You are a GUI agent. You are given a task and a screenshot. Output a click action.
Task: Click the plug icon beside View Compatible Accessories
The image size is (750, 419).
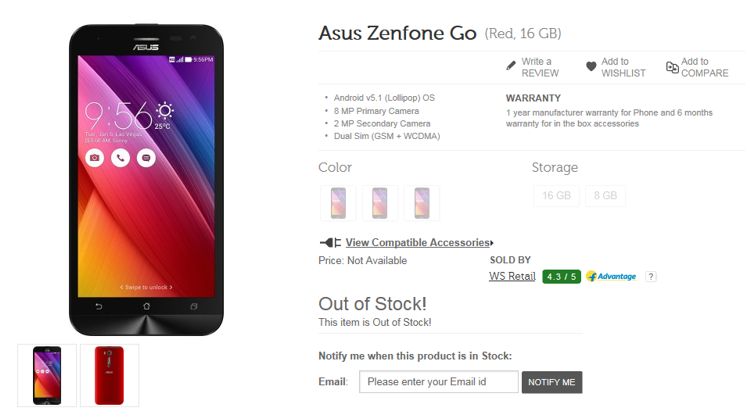[330, 242]
